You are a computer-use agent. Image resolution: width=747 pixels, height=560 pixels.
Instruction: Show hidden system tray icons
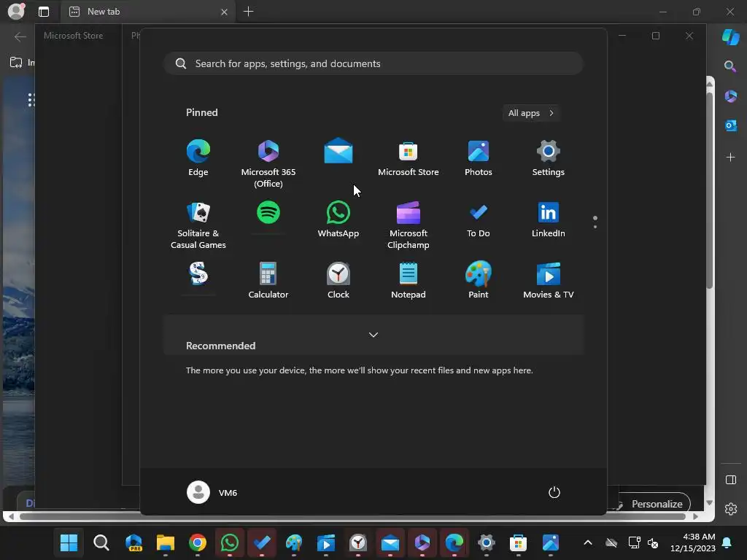(588, 542)
